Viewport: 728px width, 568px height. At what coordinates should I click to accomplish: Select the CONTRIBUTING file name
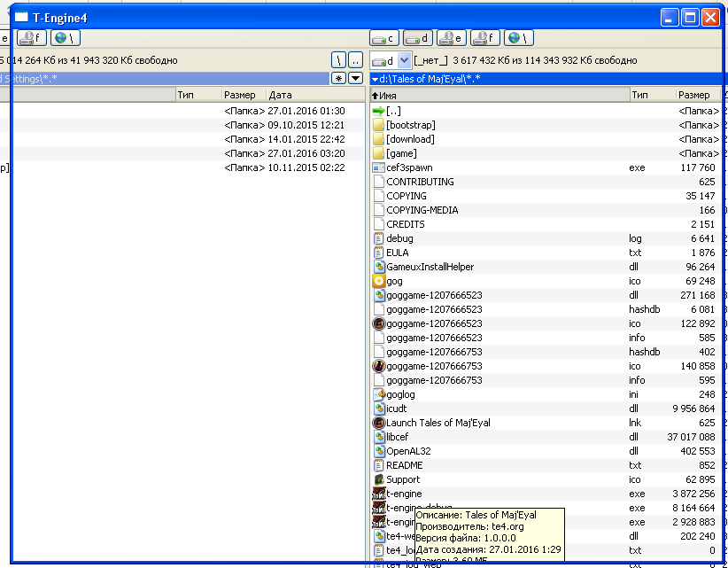point(420,182)
